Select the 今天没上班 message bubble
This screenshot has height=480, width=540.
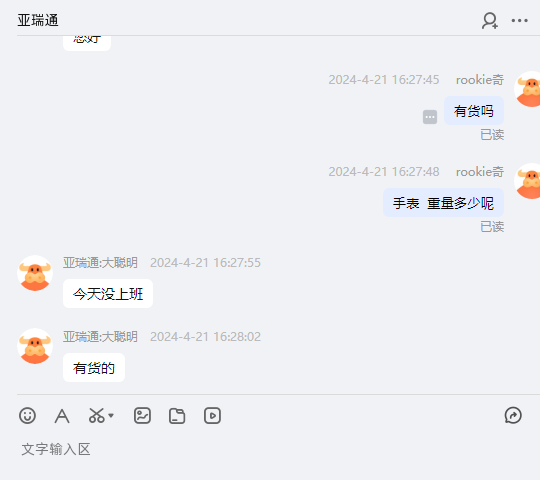point(108,294)
